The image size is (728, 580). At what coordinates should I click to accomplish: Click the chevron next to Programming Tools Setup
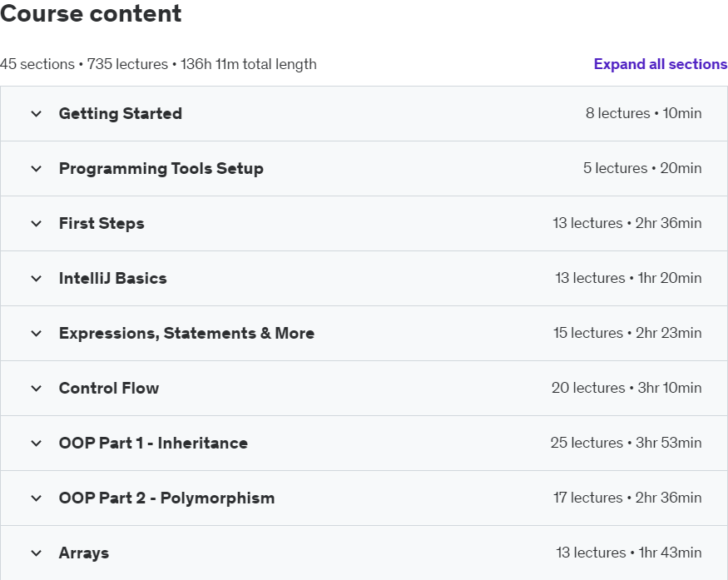pyautogui.click(x=36, y=169)
